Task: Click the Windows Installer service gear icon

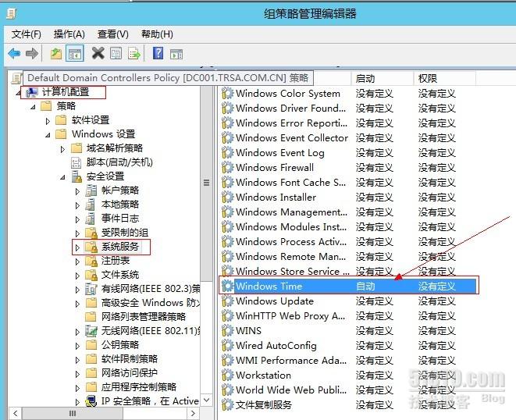Action: (x=227, y=198)
